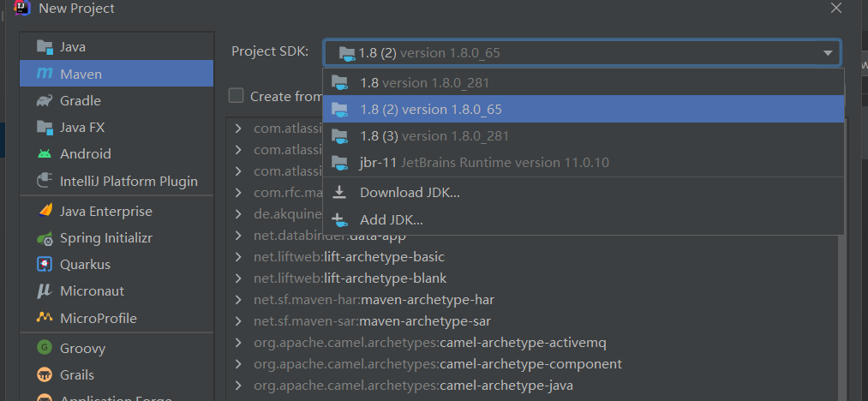Choose Add JDK... from the list
Viewport: 868px width, 401px height.
pos(583,220)
